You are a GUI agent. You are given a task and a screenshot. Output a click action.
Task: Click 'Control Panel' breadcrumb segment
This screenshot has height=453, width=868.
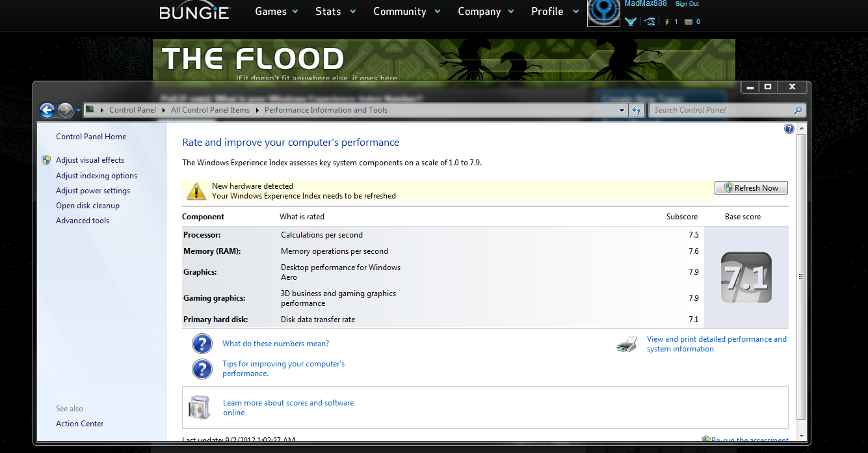point(133,110)
